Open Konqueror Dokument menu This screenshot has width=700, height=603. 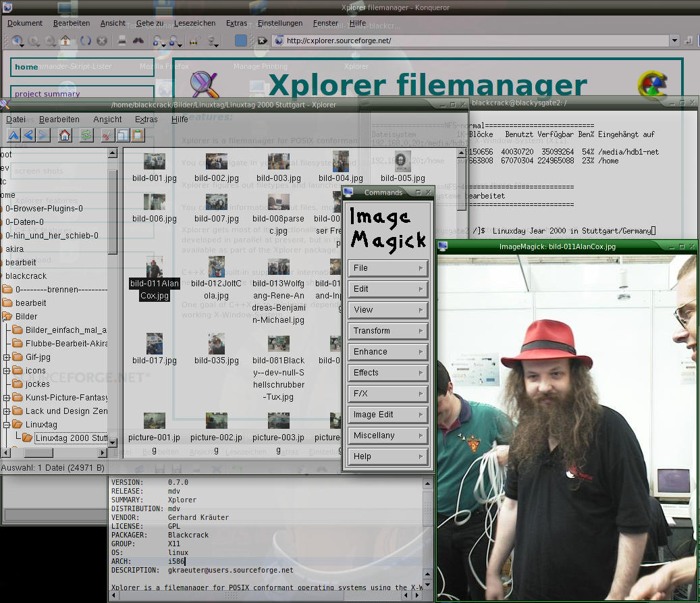click(24, 23)
